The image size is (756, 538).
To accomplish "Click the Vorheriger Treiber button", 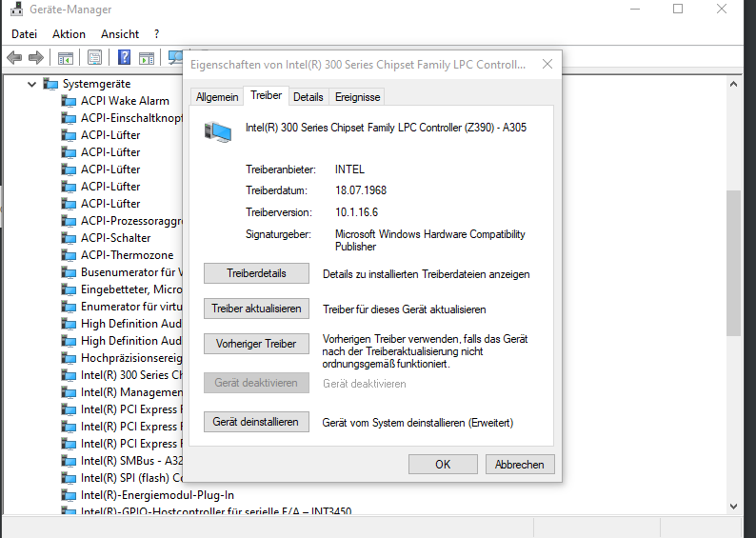I will (256, 344).
